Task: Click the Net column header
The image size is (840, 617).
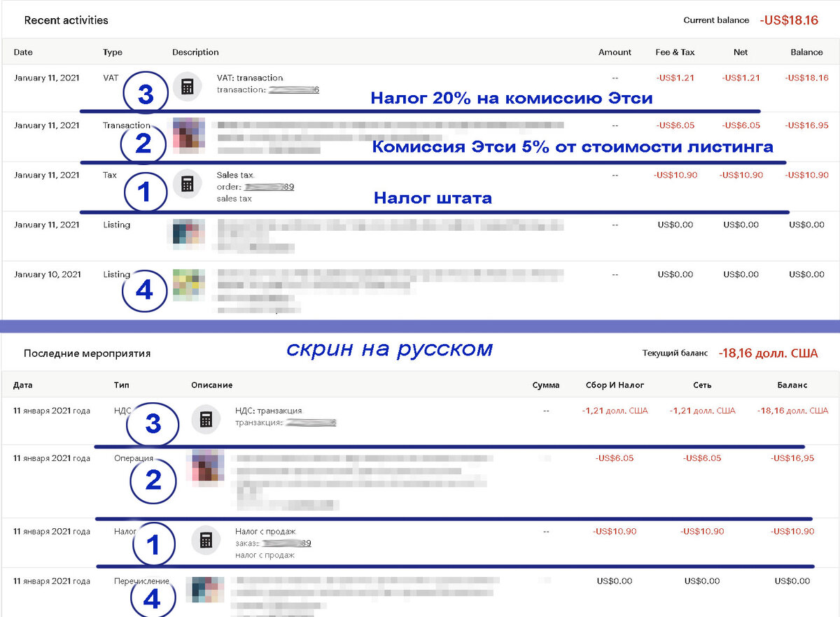Action: (741, 52)
